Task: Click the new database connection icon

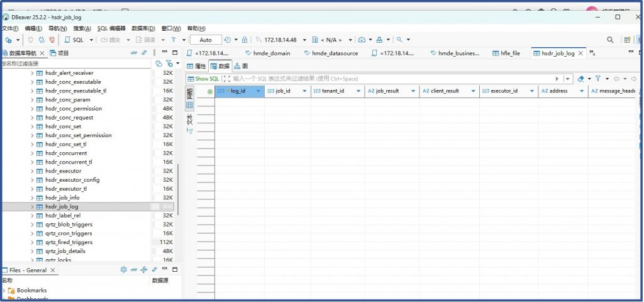Action: (8, 40)
